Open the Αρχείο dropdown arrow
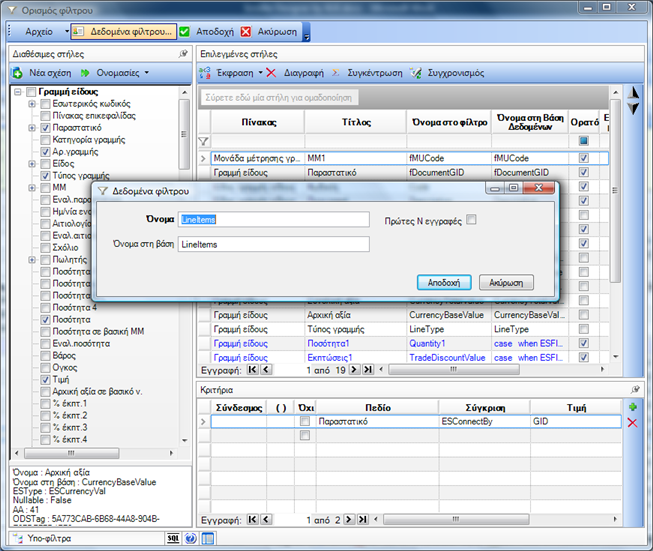 [67, 32]
